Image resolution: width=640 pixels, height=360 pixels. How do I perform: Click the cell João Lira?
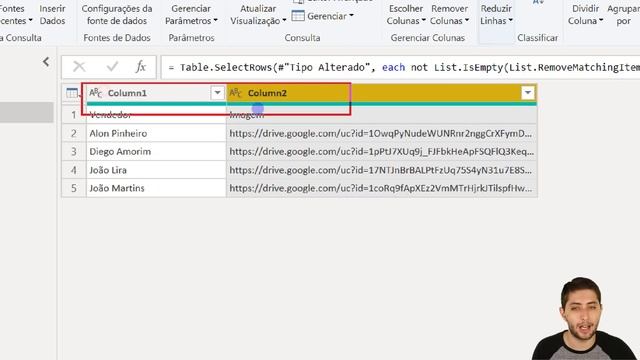(x=156, y=170)
